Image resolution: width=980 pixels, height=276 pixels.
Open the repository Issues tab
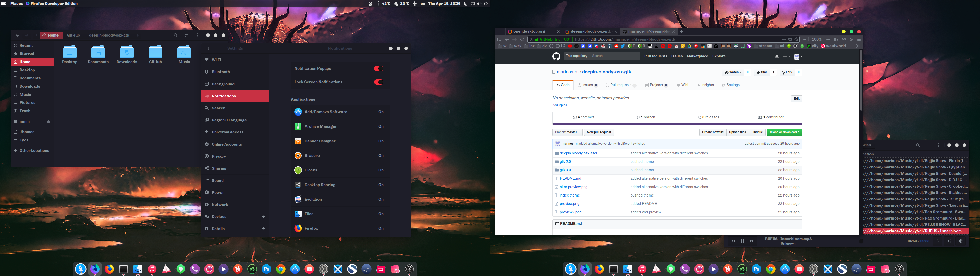click(x=587, y=85)
